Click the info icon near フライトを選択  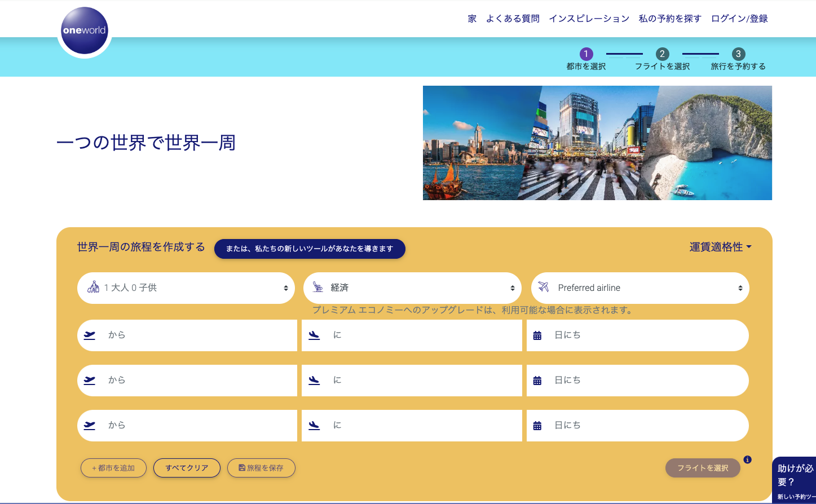(747, 459)
